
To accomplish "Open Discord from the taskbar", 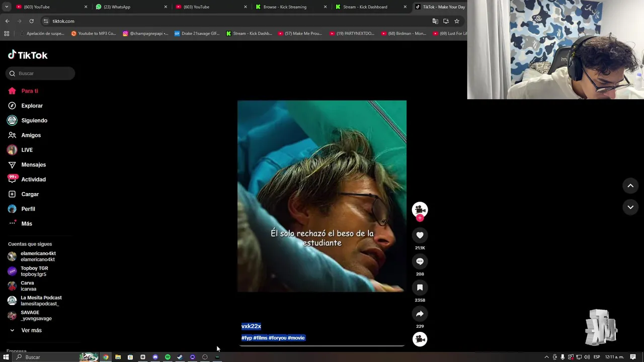I will (155, 357).
